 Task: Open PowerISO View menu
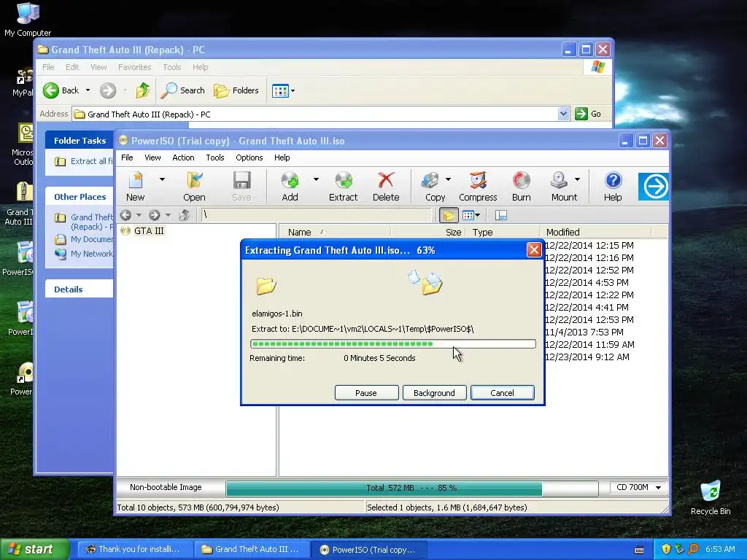coord(152,157)
